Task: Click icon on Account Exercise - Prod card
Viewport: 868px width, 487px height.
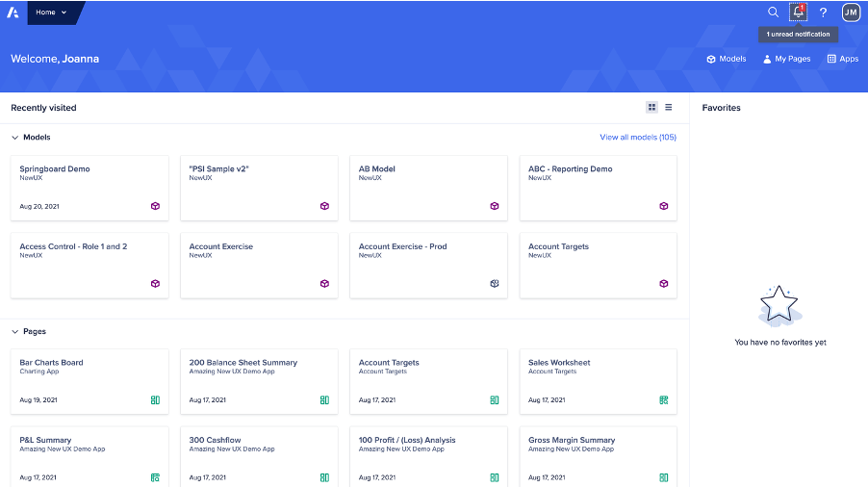Action: point(495,283)
